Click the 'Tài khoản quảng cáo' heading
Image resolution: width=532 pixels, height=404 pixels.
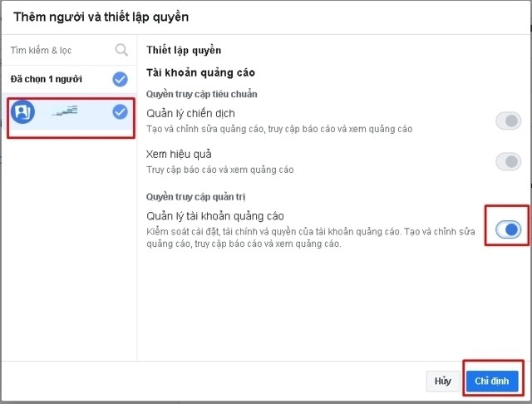click(200, 72)
